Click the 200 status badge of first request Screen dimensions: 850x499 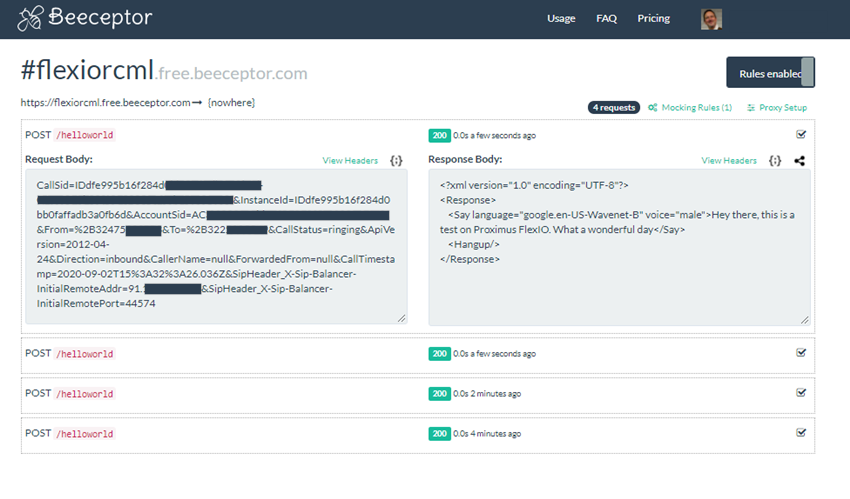439,135
